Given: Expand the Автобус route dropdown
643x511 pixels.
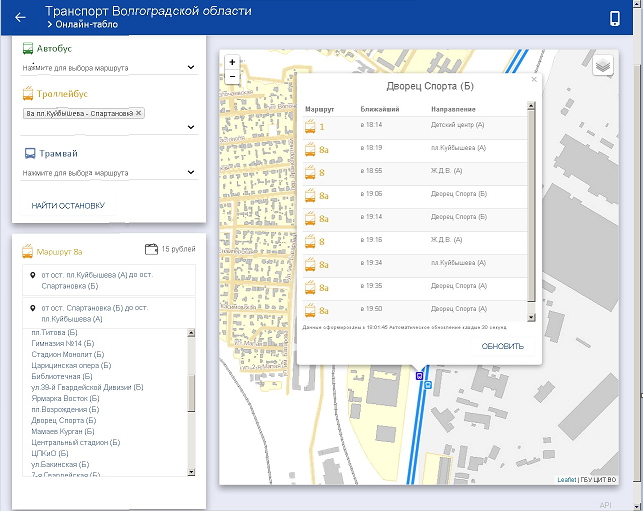Looking at the screenshot, I should 190,68.
